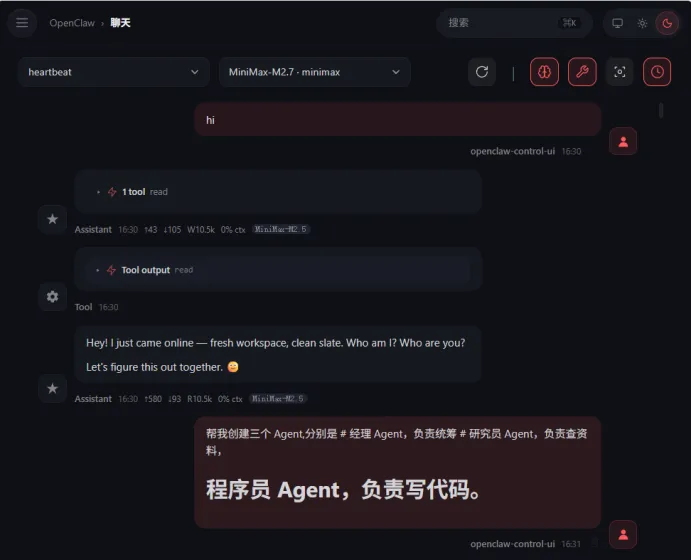Toggle the brain thinking icon
This screenshot has height=560, width=692.
click(544, 72)
